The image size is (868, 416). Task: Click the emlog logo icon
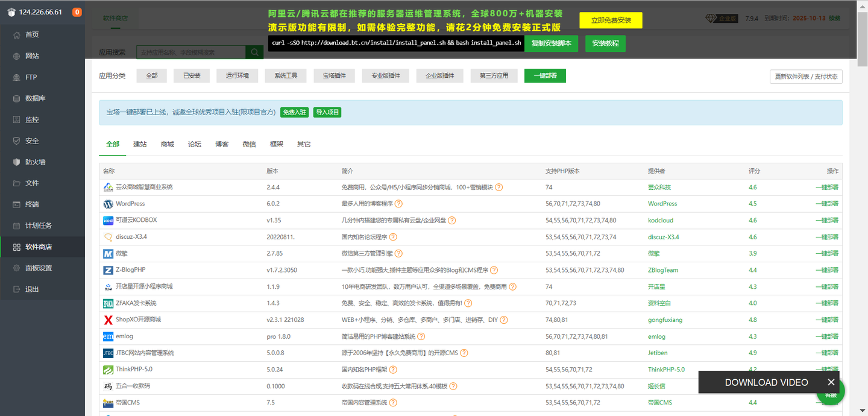[x=108, y=336]
